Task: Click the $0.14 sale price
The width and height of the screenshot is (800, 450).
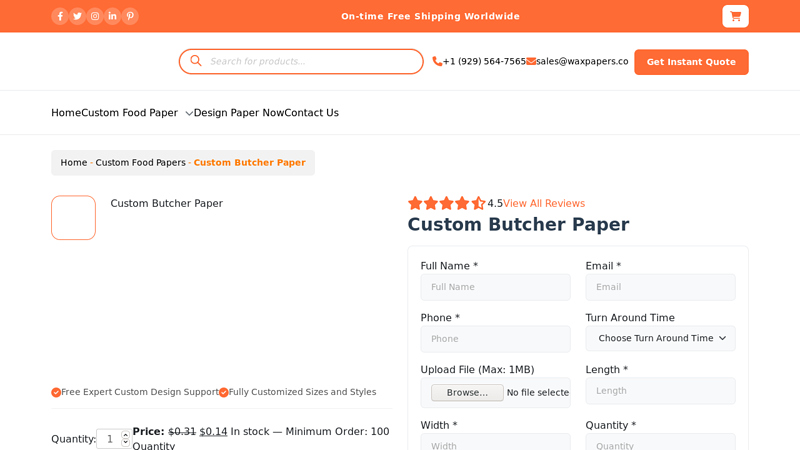Action: 213,432
